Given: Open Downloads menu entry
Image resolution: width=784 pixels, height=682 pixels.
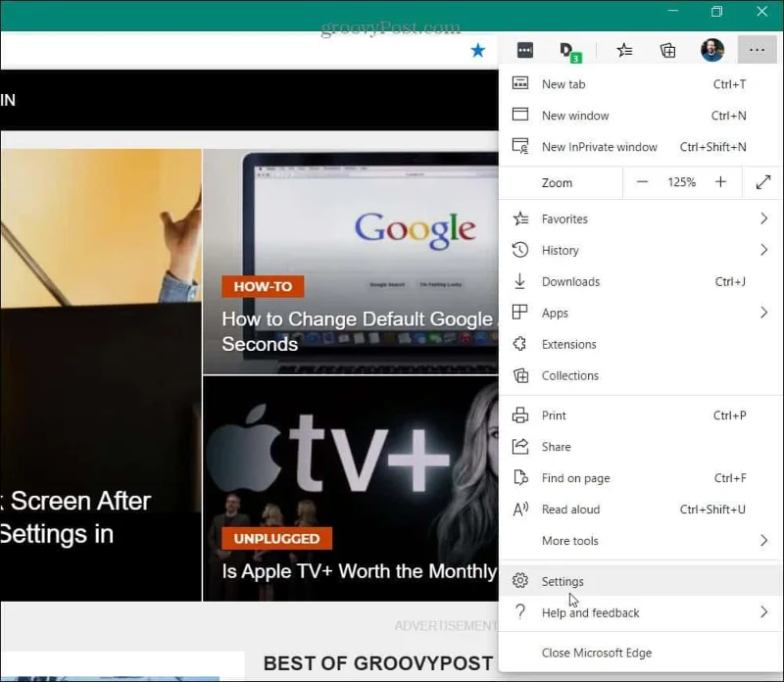Looking at the screenshot, I should click(x=641, y=281).
